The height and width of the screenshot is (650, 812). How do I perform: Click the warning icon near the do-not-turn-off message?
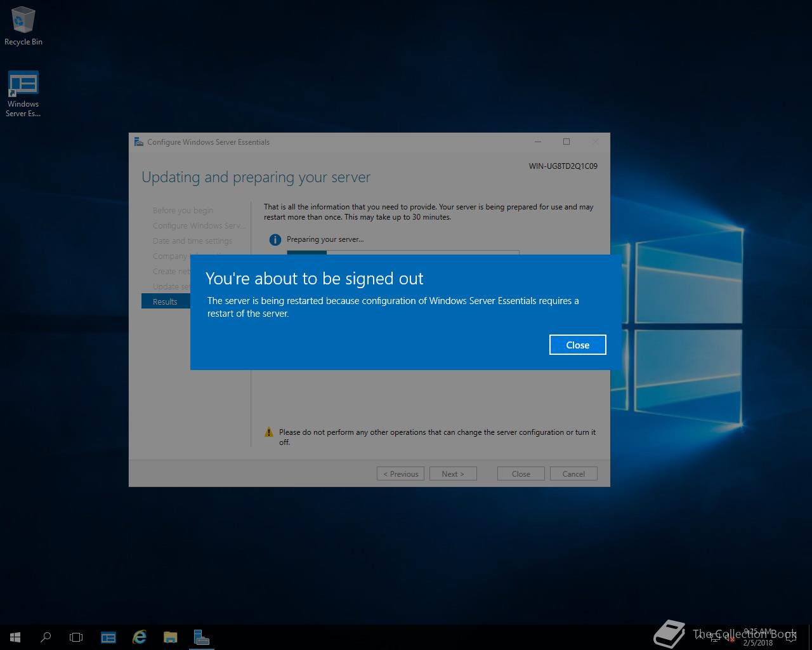pyautogui.click(x=269, y=432)
